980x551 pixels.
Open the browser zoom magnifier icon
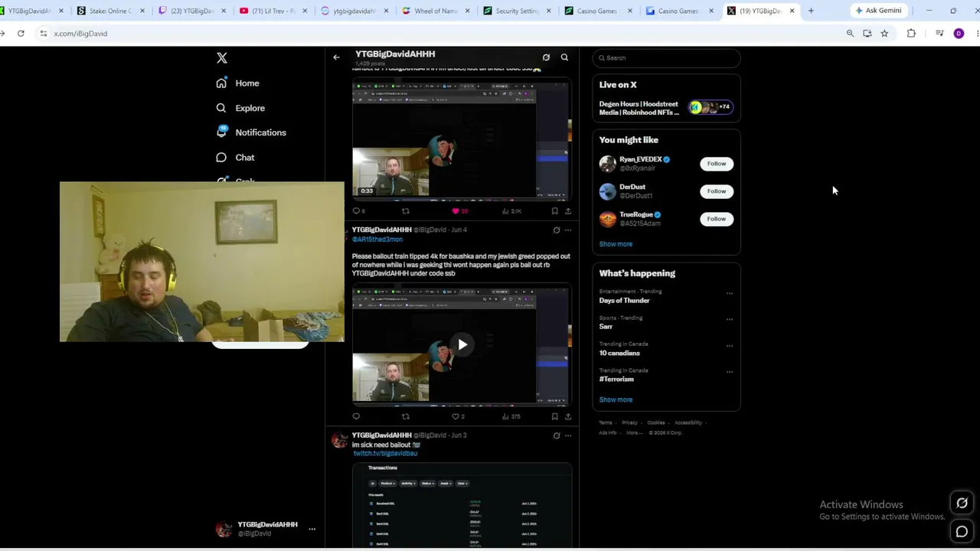(x=850, y=34)
